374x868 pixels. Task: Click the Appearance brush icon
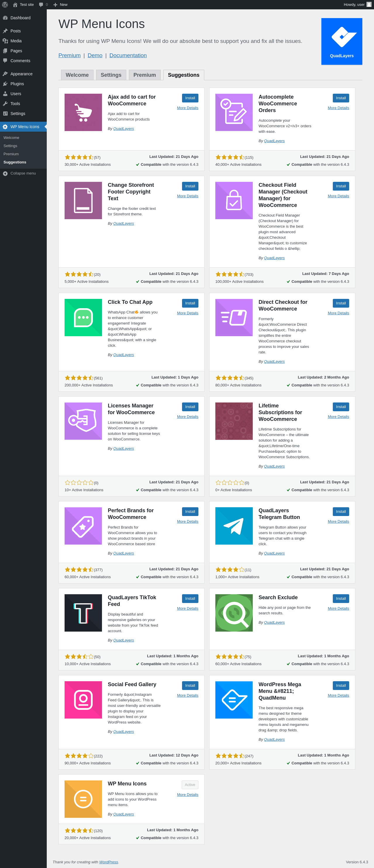(x=5, y=74)
